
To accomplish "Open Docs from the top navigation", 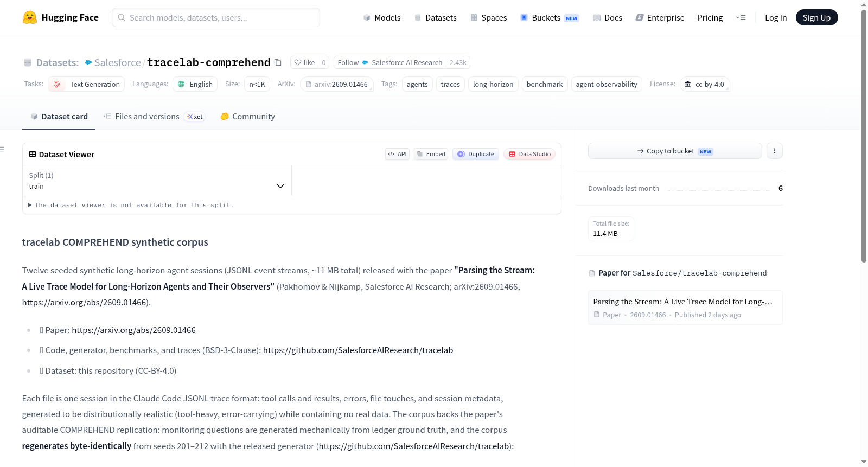I will (607, 18).
